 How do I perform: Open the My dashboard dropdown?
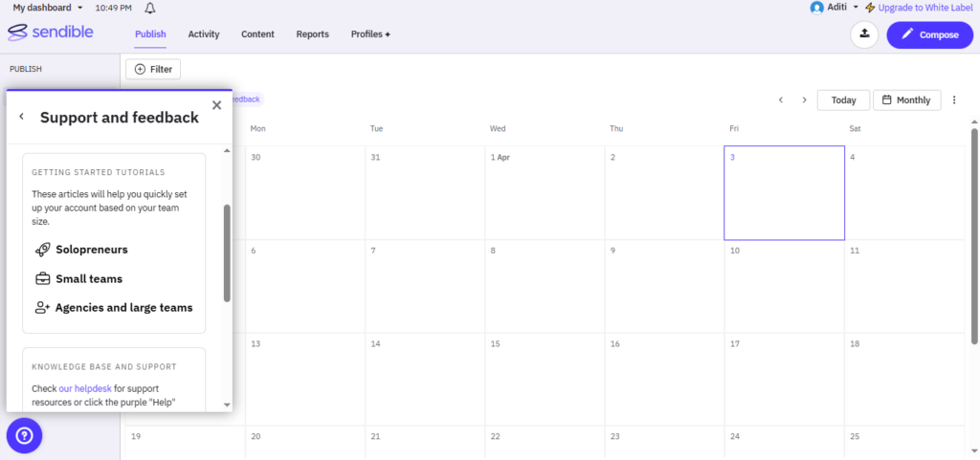pos(48,8)
